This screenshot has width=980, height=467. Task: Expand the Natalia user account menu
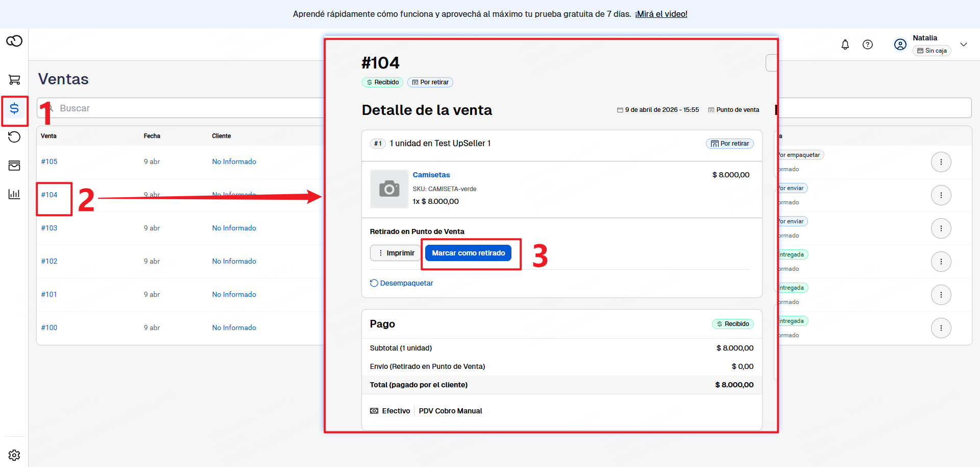pos(963,44)
